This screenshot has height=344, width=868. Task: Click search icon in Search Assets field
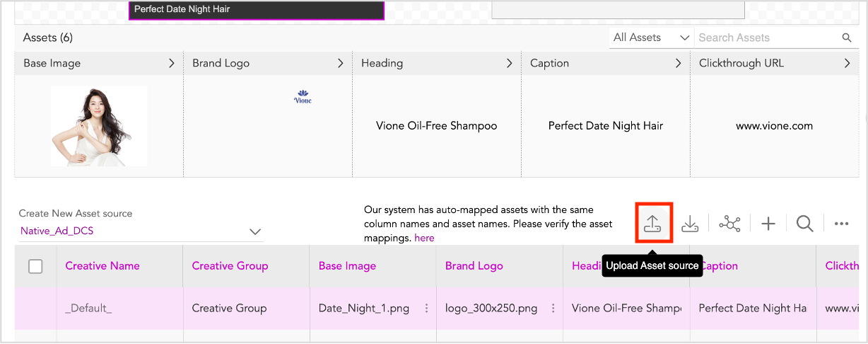pyautogui.click(x=847, y=38)
